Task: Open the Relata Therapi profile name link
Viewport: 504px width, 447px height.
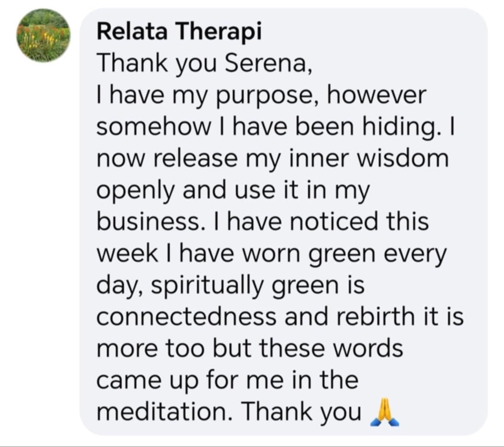Action: point(179,33)
